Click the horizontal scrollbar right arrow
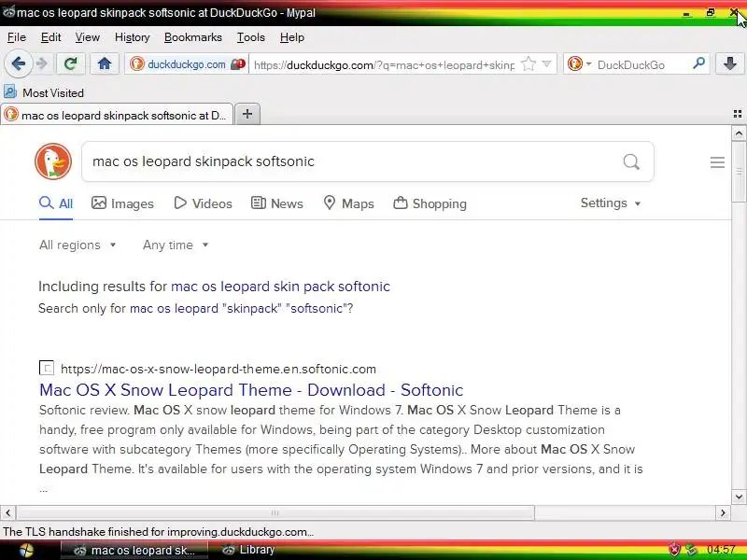Image resolution: width=747 pixels, height=560 pixels. pyautogui.click(x=723, y=512)
